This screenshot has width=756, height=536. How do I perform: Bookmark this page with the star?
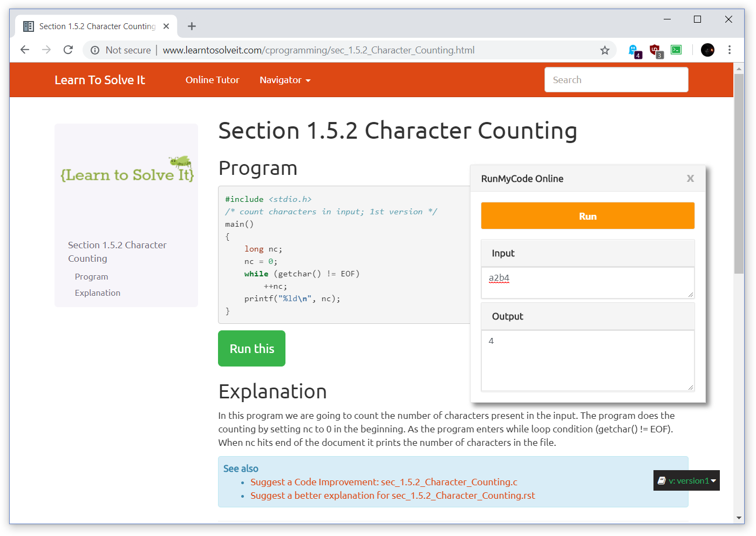tap(604, 50)
